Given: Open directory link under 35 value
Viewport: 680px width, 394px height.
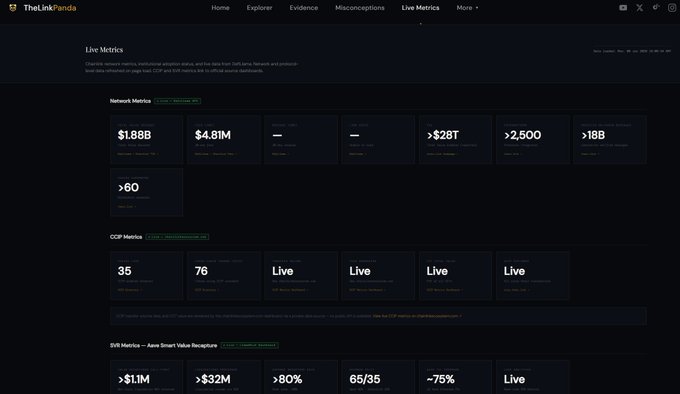Looking at the screenshot, I should point(130,290).
